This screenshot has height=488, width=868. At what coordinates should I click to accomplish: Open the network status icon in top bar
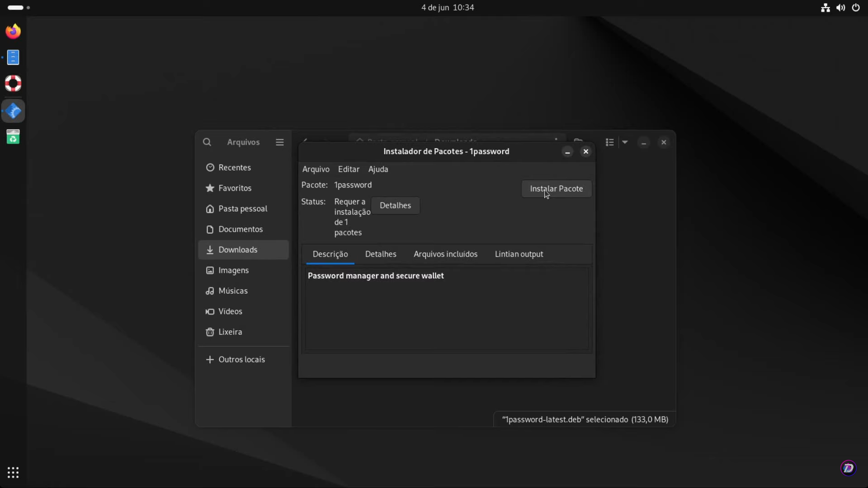coord(825,8)
